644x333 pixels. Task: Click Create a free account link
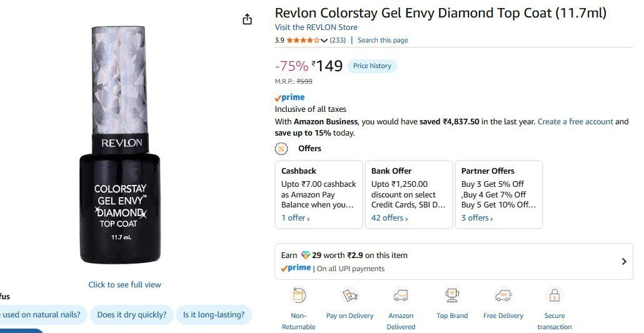(x=575, y=122)
